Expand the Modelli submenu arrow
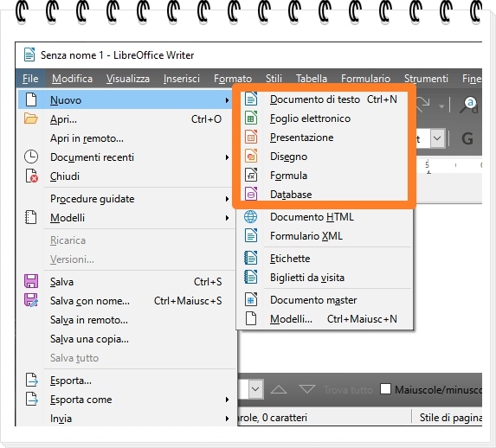 [x=227, y=218]
